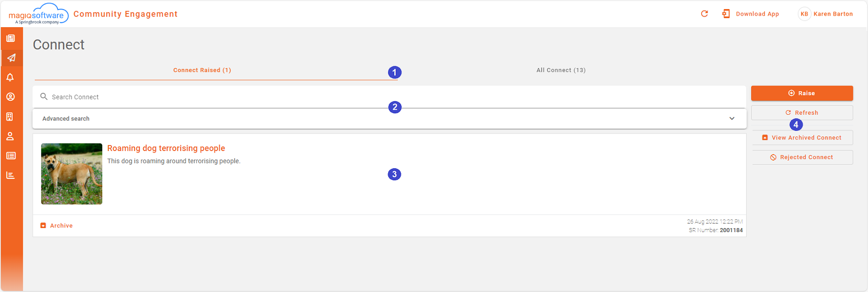Click the circled profile icon in sidebar

pyautogui.click(x=11, y=97)
